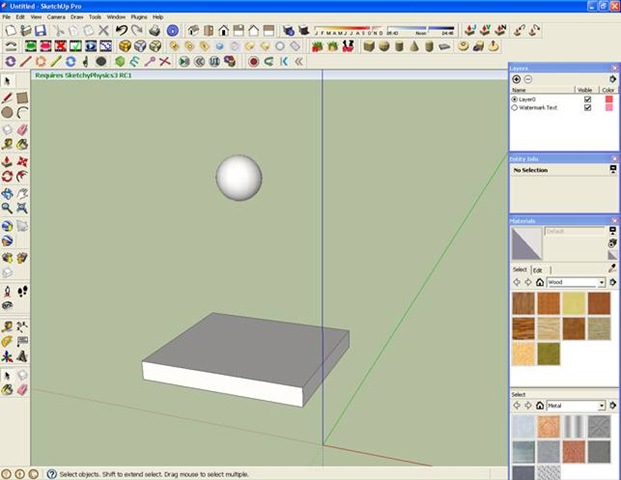Image resolution: width=621 pixels, height=480 pixels.
Task: Click the Save disk icon in toolbar
Action: 38,31
